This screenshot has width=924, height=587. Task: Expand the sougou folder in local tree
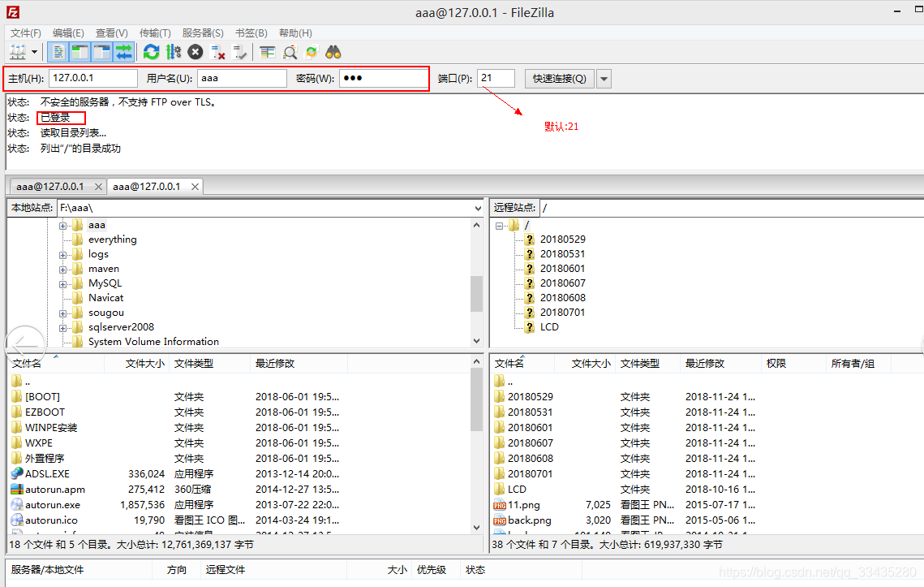click(62, 313)
